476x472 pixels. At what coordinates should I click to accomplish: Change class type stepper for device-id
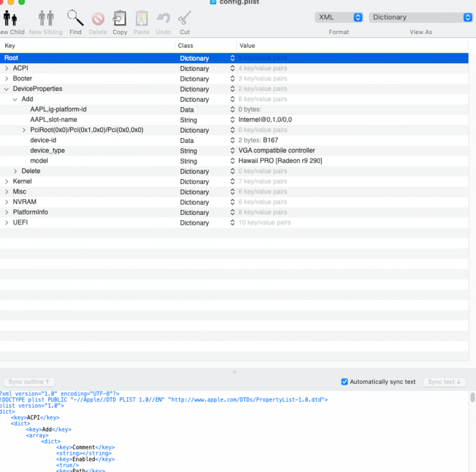(x=233, y=140)
